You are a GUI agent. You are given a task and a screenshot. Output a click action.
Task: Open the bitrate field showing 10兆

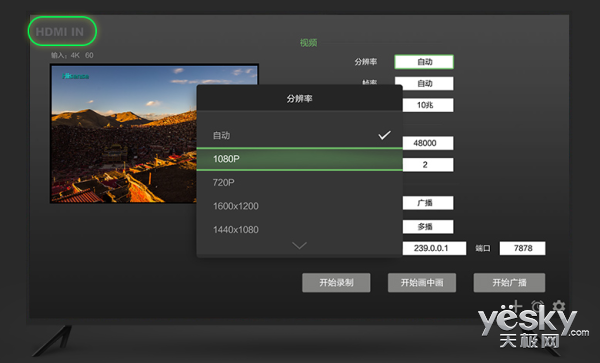[x=428, y=105]
